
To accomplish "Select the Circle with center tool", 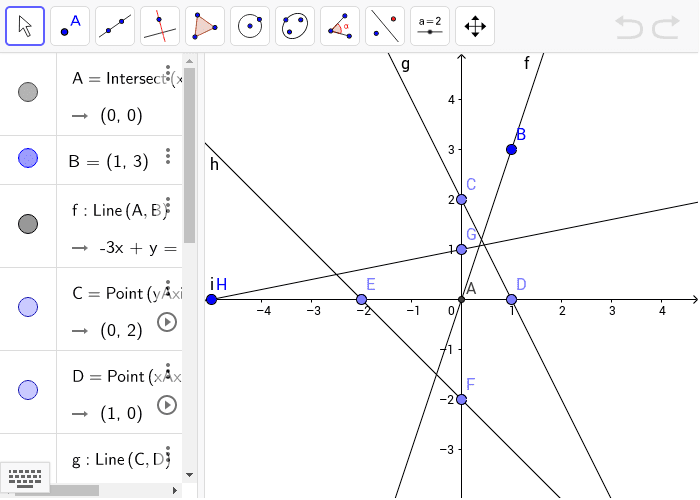I will [250, 26].
